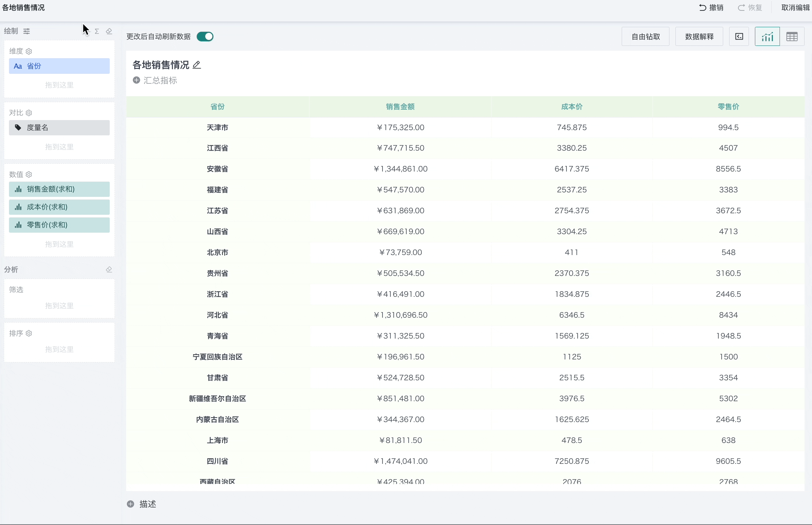The height and width of the screenshot is (525, 812).
Task: Click the 数据解释 button
Action: pos(699,37)
